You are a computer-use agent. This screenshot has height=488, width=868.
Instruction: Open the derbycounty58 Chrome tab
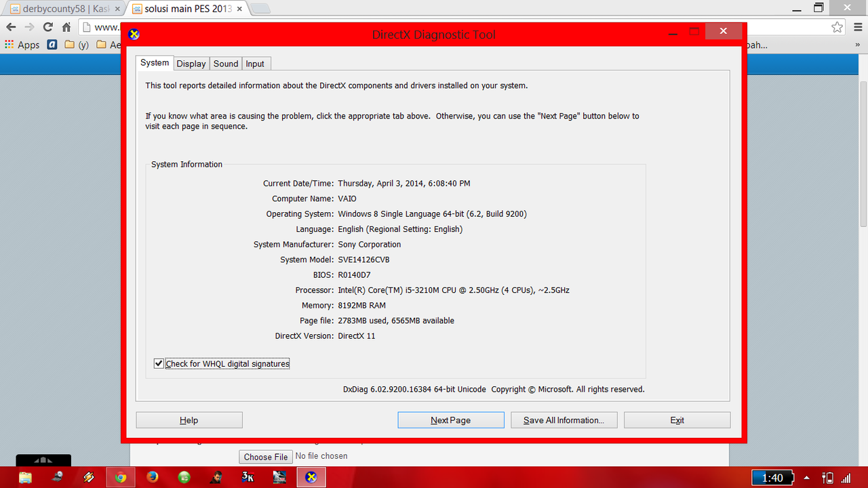[64, 9]
